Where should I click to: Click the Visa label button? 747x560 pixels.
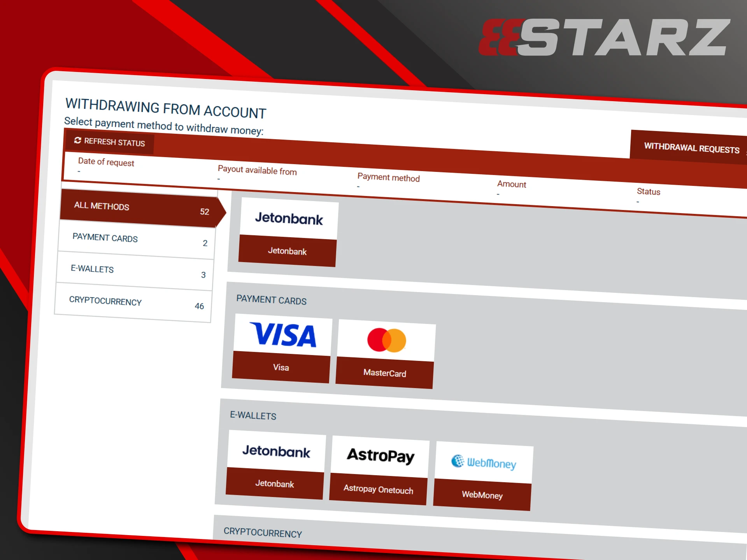tap(281, 367)
